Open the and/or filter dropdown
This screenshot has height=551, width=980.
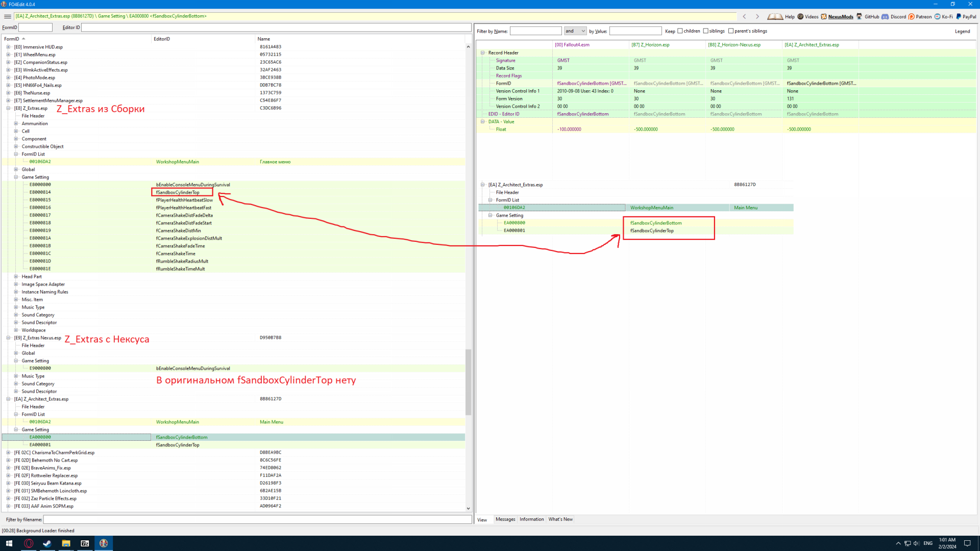(x=575, y=31)
